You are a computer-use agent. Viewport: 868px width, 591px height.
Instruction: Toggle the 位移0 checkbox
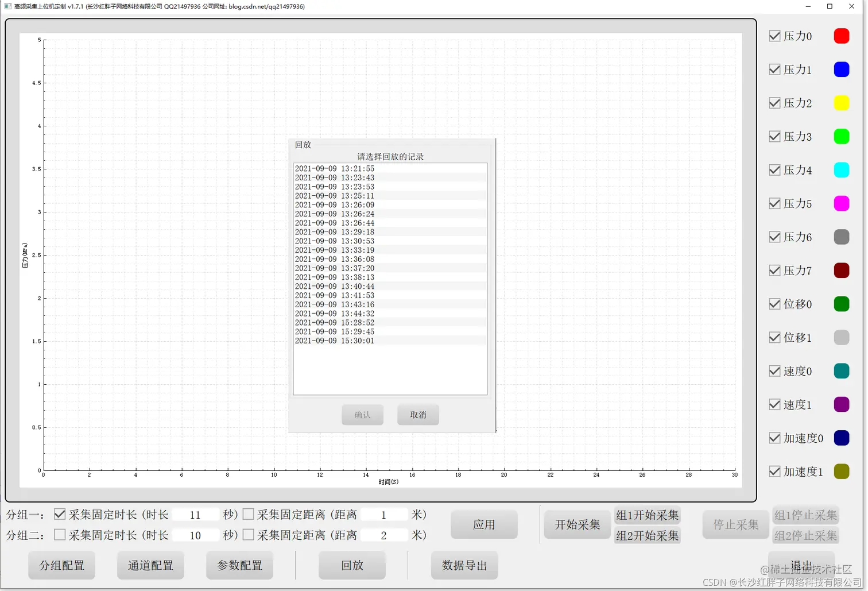774,304
